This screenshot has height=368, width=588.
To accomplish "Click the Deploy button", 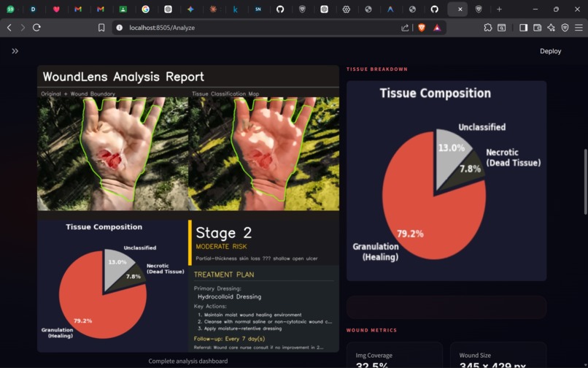I will click(551, 51).
